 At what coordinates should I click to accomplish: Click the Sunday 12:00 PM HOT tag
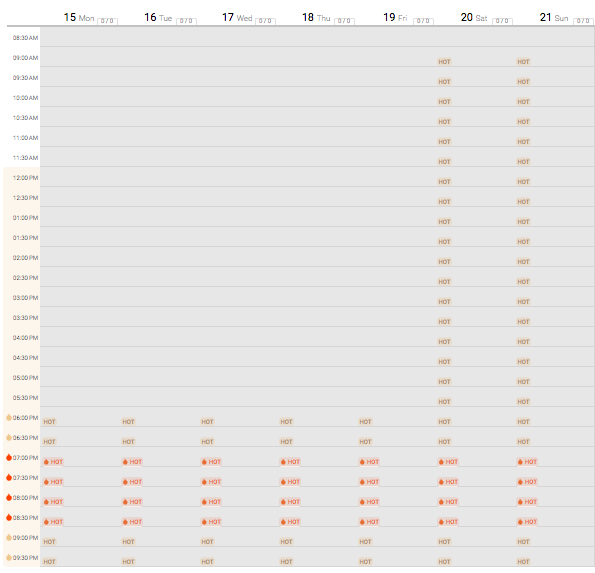click(523, 182)
